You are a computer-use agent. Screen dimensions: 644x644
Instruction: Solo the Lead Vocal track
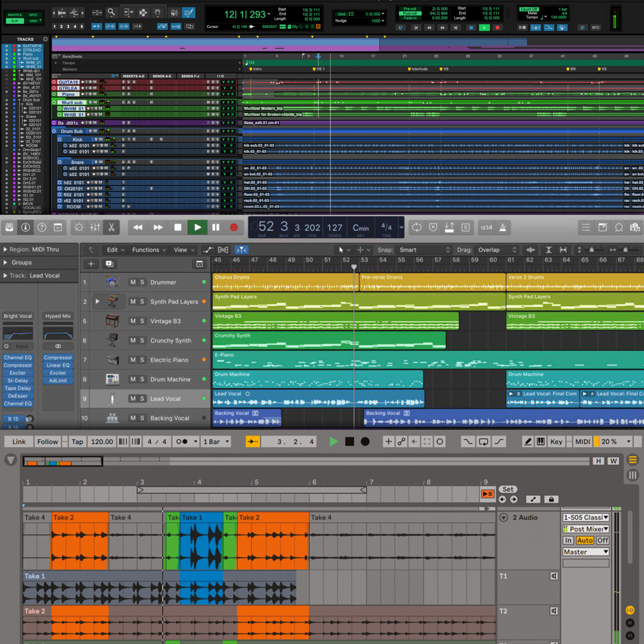pos(142,399)
